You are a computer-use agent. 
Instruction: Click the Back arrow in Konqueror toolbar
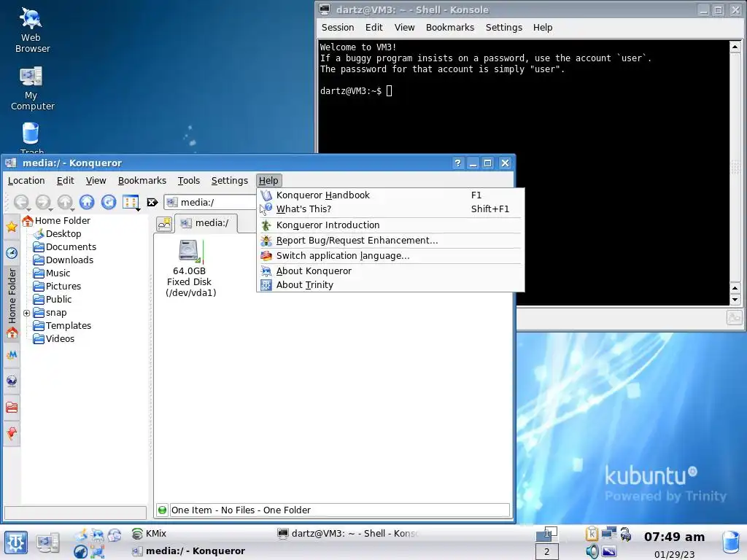click(20, 202)
